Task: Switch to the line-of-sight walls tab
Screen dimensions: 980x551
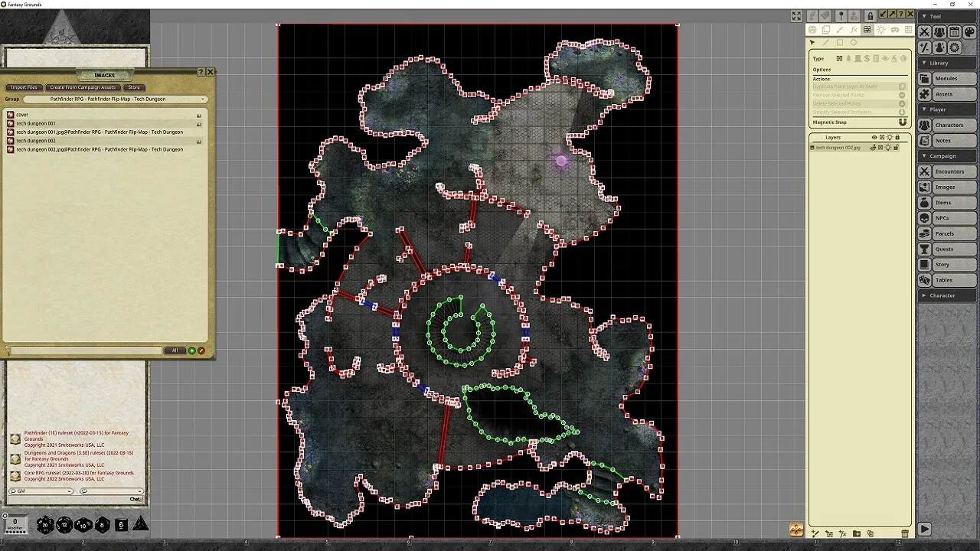Action: click(867, 30)
